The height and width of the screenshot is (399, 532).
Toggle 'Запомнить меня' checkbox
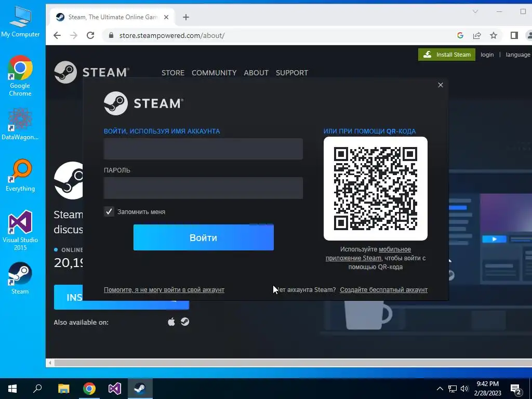click(x=109, y=212)
